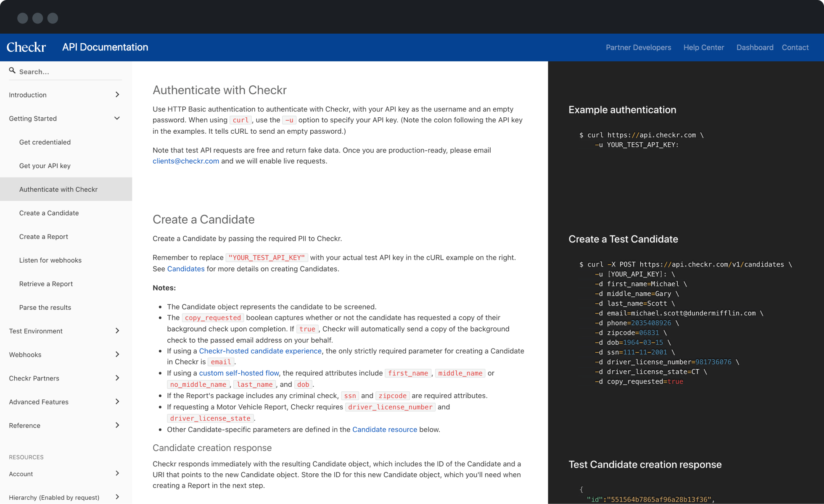This screenshot has height=504, width=824.
Task: Click the Checkr Partners sidebar label
Action: click(34, 378)
